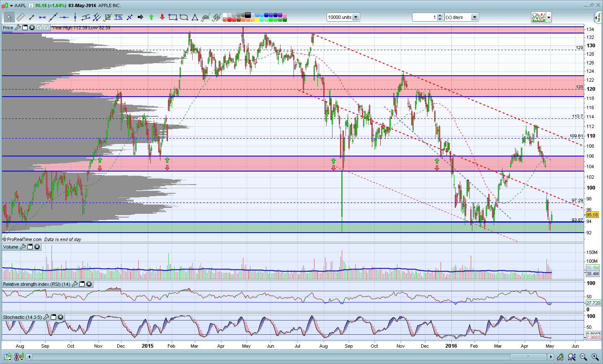
Task: Close the Stochastic indicator panel
Action: tap(61, 317)
